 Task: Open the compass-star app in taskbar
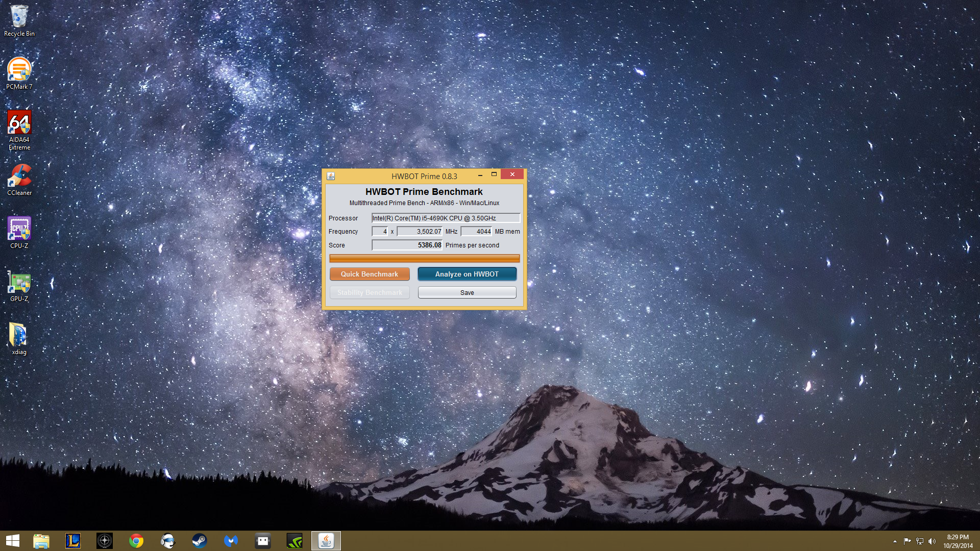coord(105,541)
